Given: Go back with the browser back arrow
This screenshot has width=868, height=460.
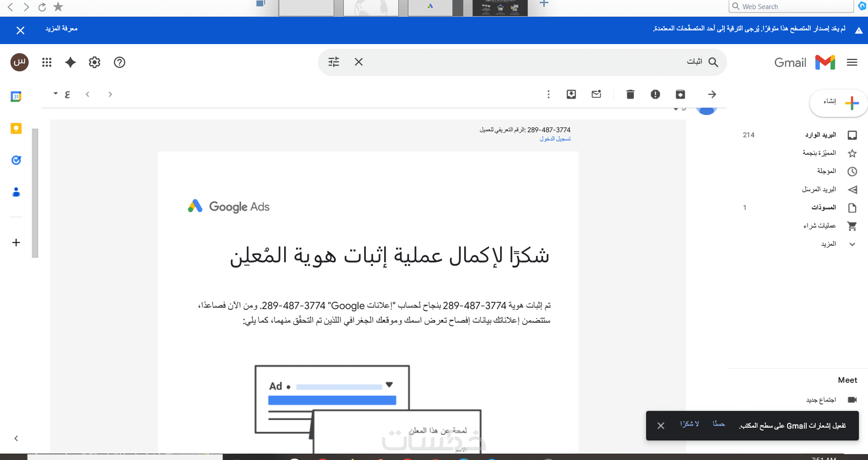Looking at the screenshot, I should pos(10,7).
